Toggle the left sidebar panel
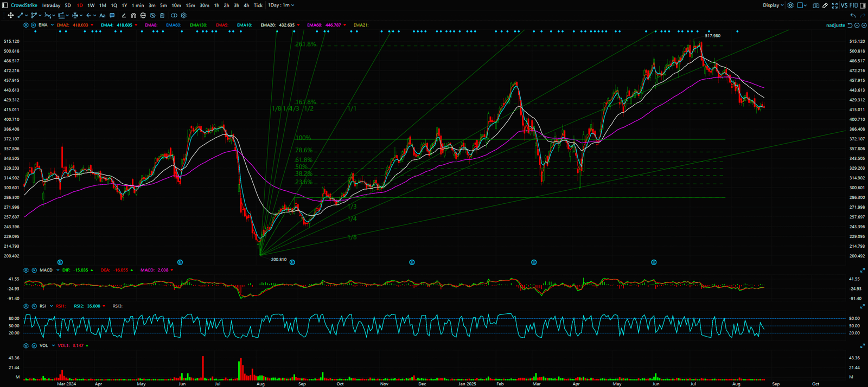 pos(5,5)
